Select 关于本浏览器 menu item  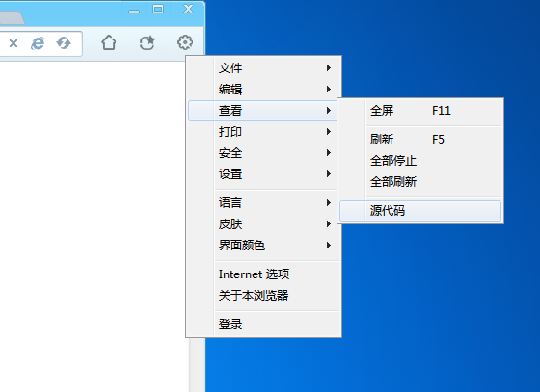pos(264,296)
